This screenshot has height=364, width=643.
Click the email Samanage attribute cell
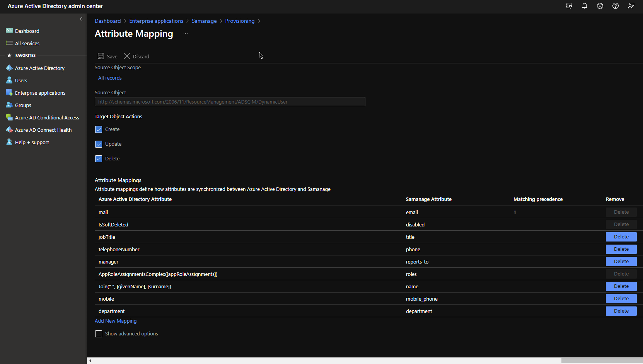(x=412, y=212)
